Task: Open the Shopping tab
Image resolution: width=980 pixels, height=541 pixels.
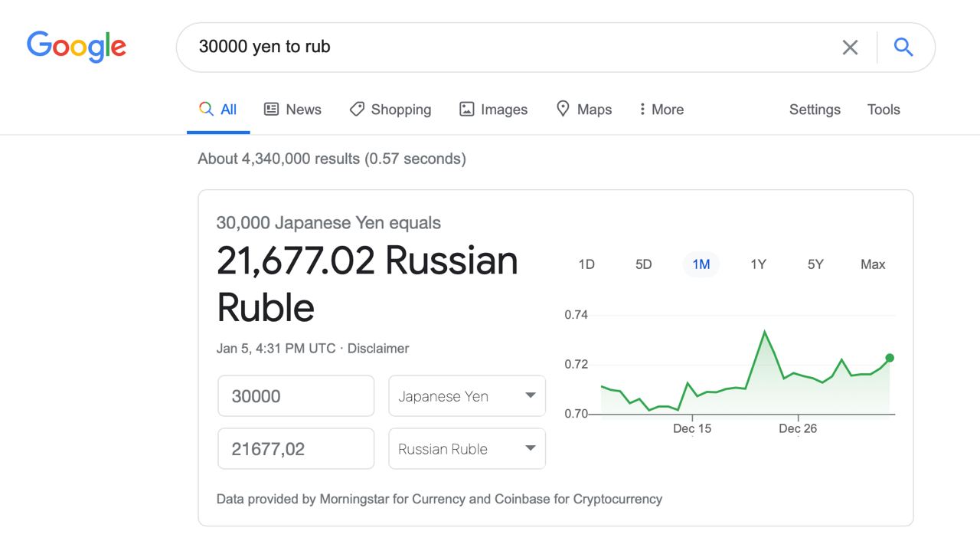Action: [390, 110]
